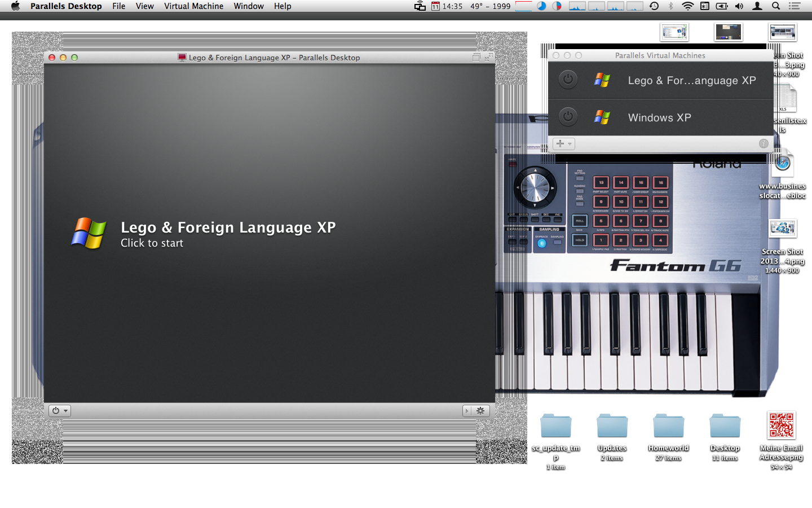Start the Lego & Foreign Language XP power button in the Virtual Machines list
Image resolution: width=812 pixels, height=508 pixels.
coord(568,80)
